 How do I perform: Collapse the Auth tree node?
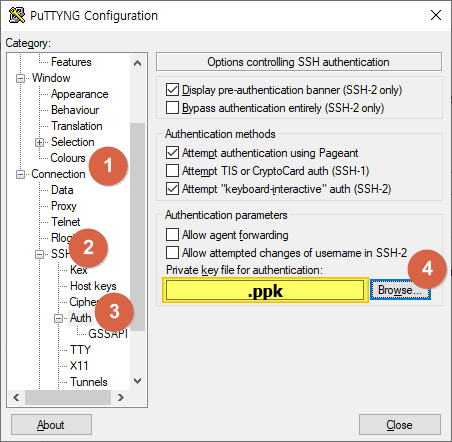pyautogui.click(x=58, y=318)
